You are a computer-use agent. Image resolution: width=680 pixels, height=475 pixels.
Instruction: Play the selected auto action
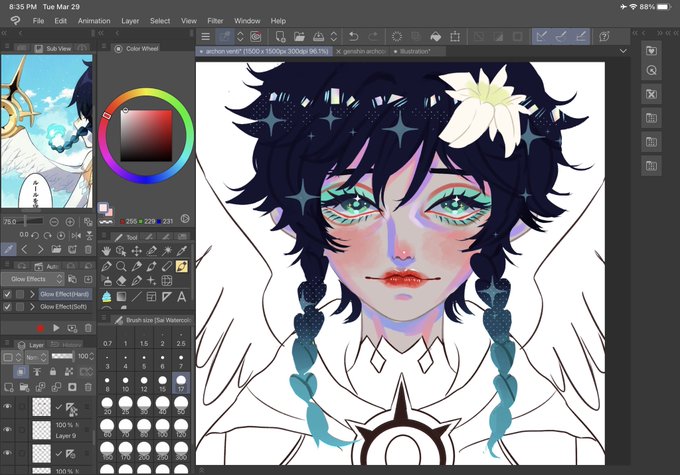(x=56, y=328)
